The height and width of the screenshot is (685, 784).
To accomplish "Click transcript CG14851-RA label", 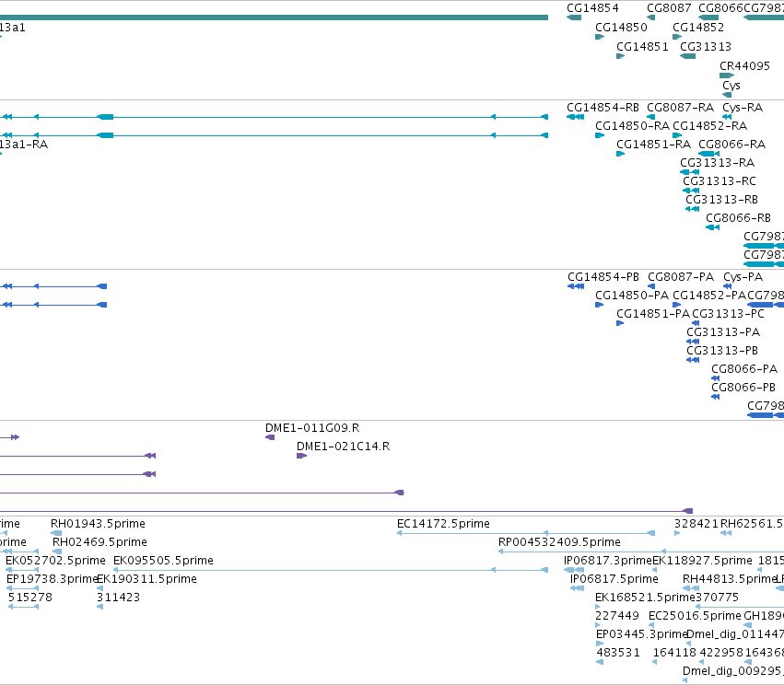I will click(x=653, y=145).
